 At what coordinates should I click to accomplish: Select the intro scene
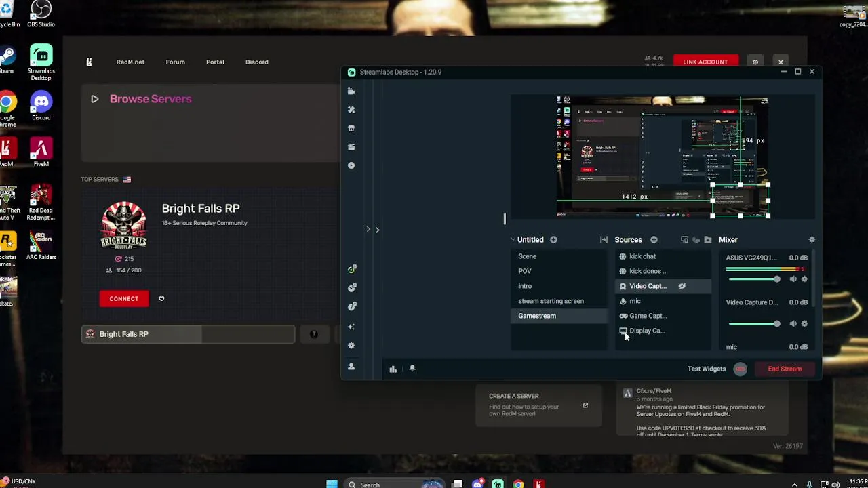click(x=559, y=286)
